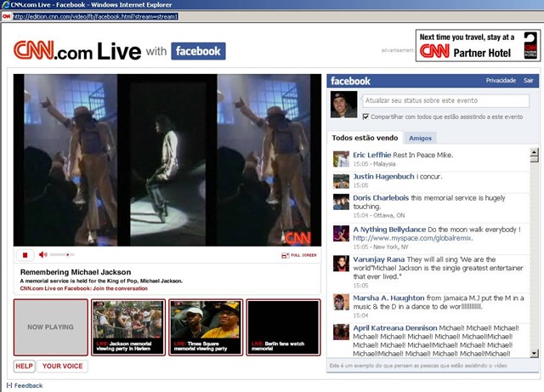Stop the live video playback
Screen dimensions: 544x392
coord(25,255)
